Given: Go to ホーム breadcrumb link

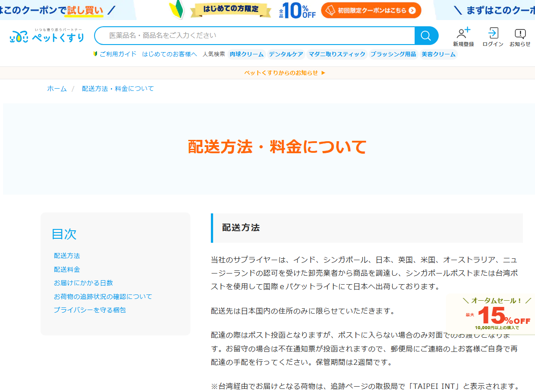Looking at the screenshot, I should (x=57, y=89).
